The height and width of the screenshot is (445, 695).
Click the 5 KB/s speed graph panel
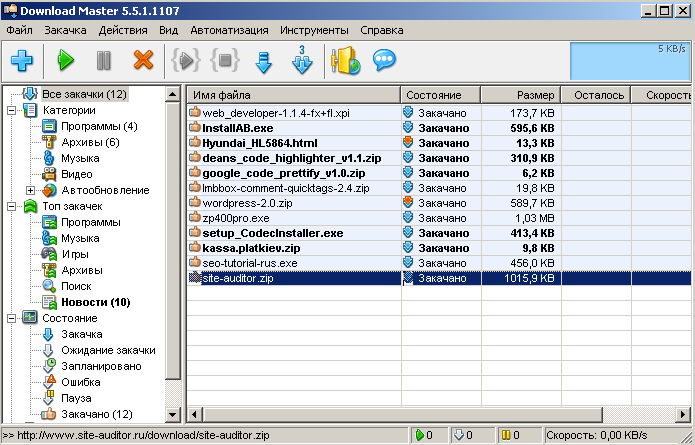pyautogui.click(x=630, y=61)
